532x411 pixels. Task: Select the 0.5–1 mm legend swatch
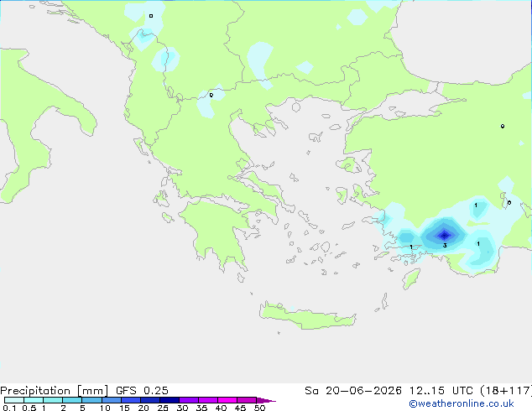34,400
